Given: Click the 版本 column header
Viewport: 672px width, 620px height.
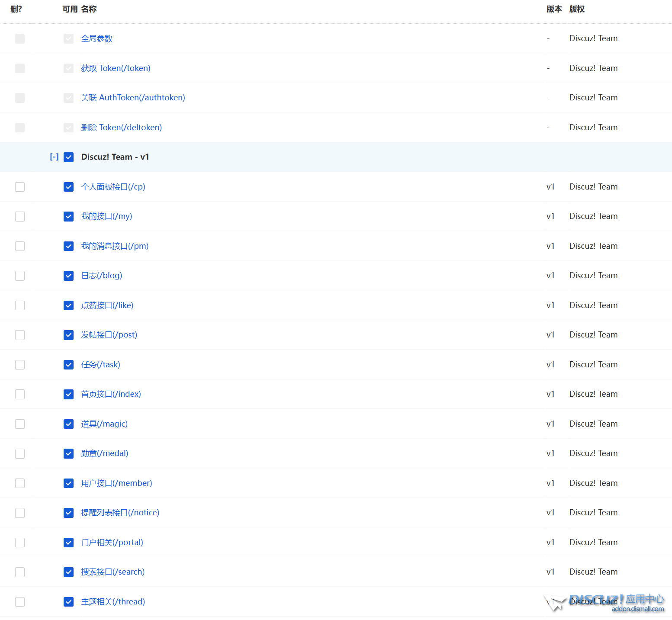Looking at the screenshot, I should click(x=554, y=9).
